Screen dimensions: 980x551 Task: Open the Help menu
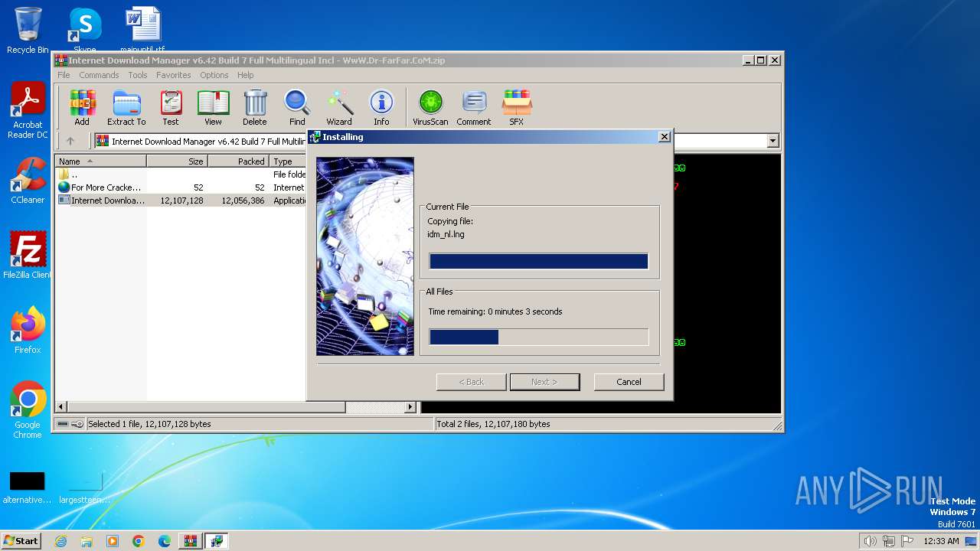[x=245, y=75]
